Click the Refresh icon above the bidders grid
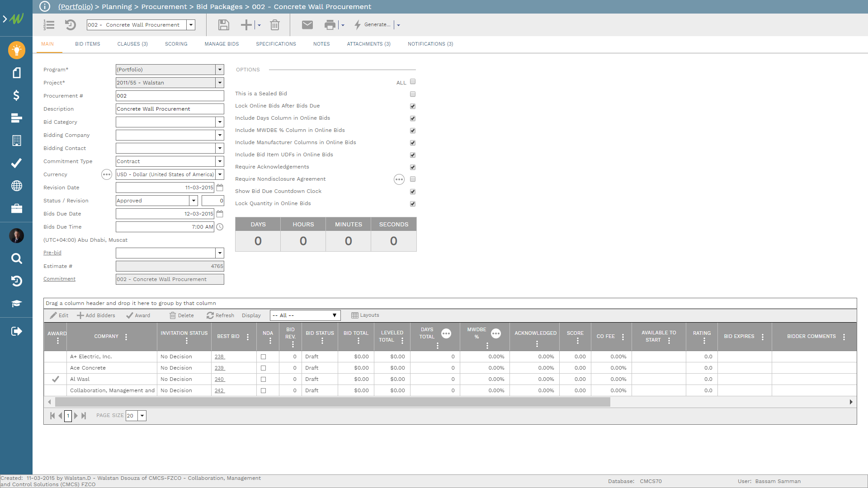This screenshot has height=488, width=868. coord(220,315)
